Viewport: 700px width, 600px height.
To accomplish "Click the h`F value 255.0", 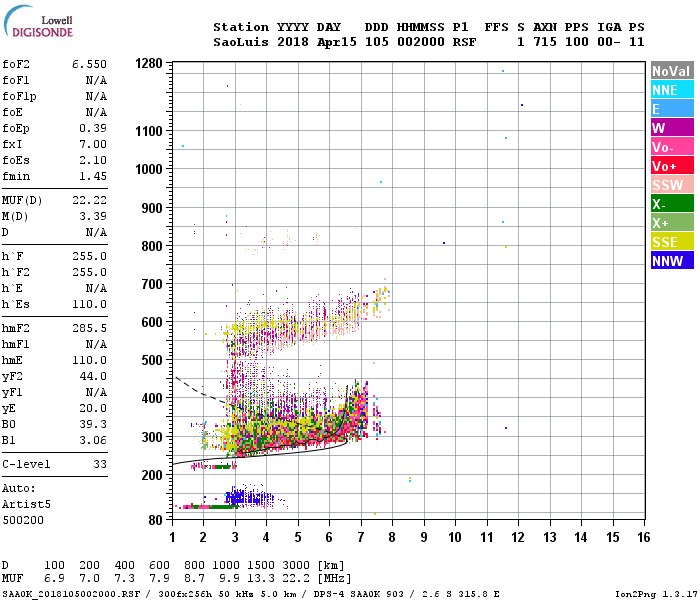I will (x=89, y=256).
